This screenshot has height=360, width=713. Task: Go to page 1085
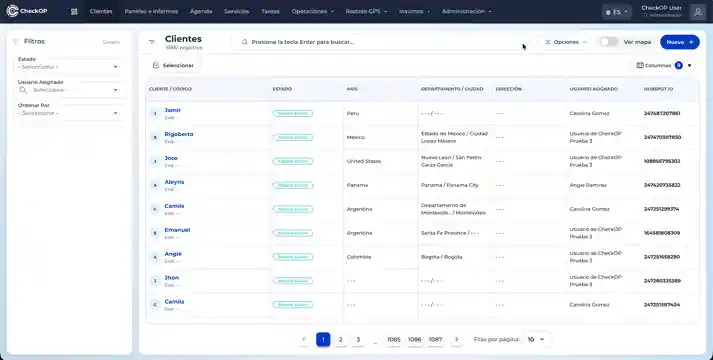(394, 340)
